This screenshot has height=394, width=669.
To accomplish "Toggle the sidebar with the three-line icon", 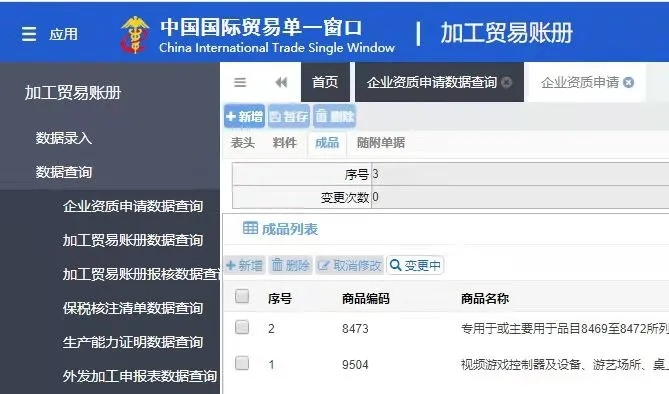I will tap(240, 82).
